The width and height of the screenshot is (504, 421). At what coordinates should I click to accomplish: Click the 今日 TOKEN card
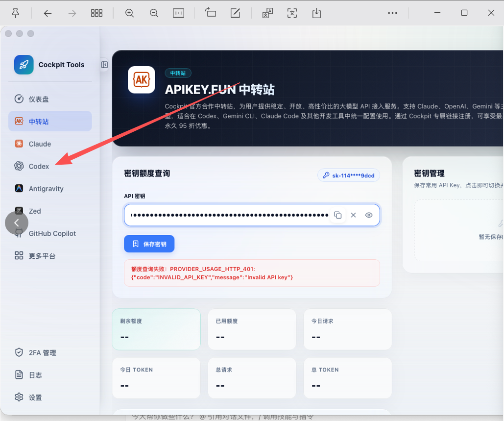[x=156, y=378]
